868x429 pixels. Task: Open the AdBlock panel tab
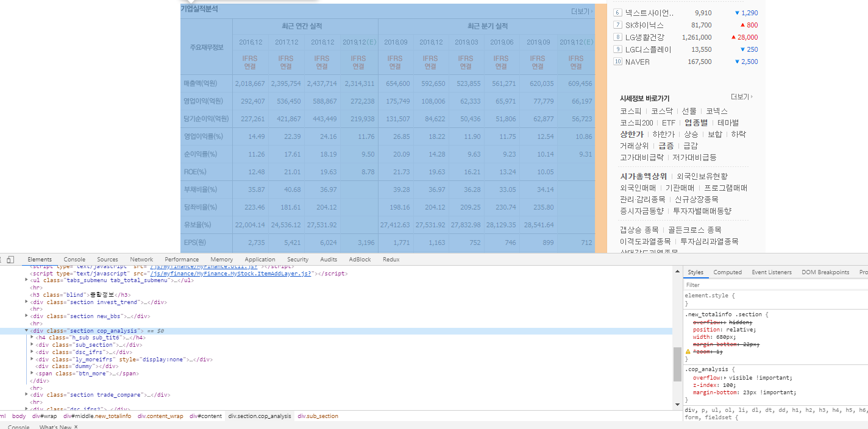(360, 260)
